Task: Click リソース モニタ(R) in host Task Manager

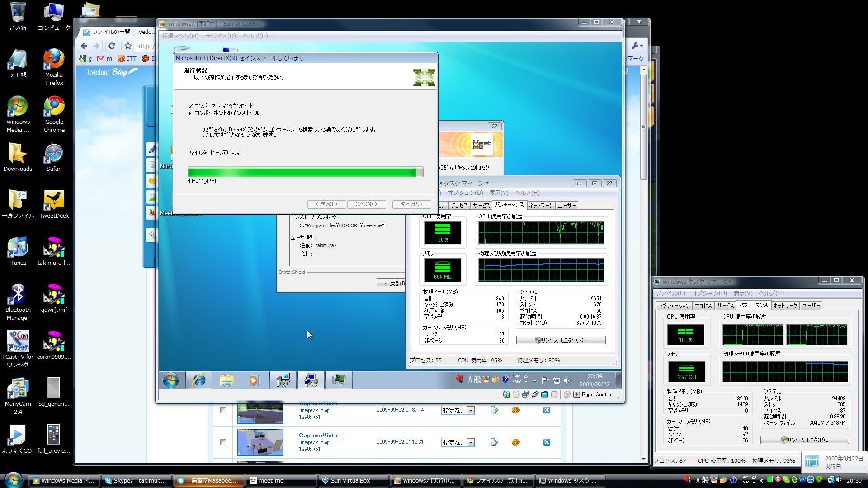Action: [x=804, y=440]
